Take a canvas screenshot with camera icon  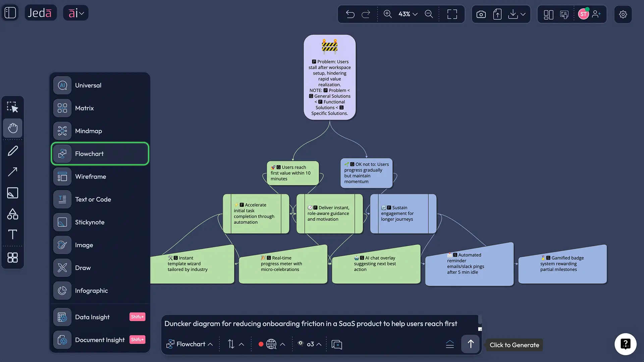pos(481,14)
